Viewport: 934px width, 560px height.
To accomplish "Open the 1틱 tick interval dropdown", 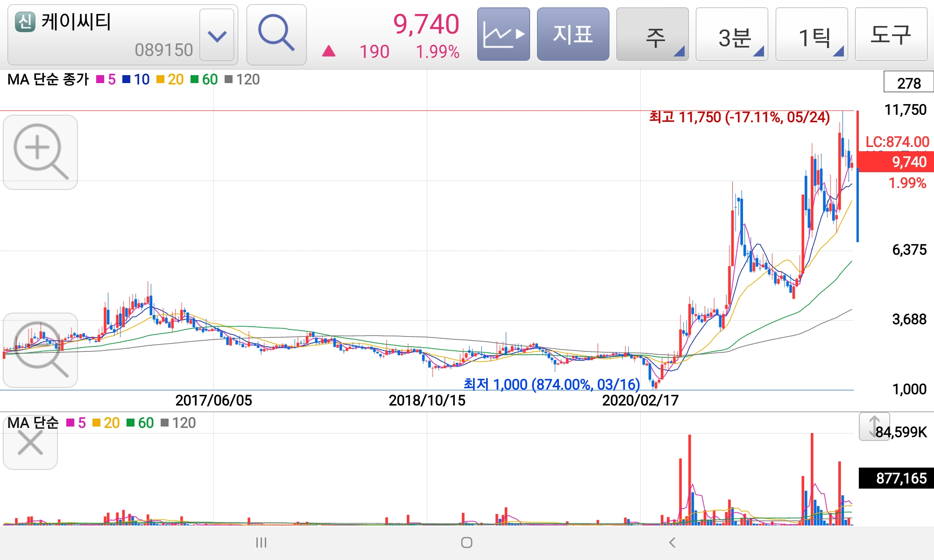I will tap(812, 35).
